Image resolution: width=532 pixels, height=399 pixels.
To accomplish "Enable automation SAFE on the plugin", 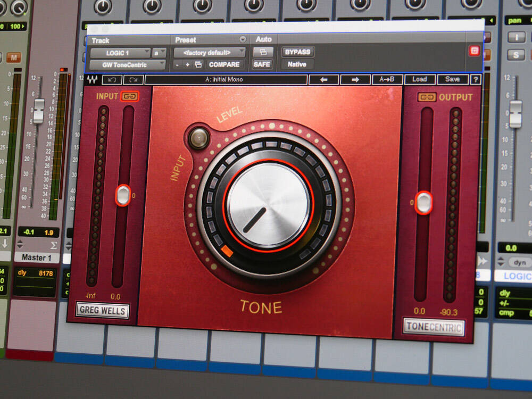I will point(262,64).
